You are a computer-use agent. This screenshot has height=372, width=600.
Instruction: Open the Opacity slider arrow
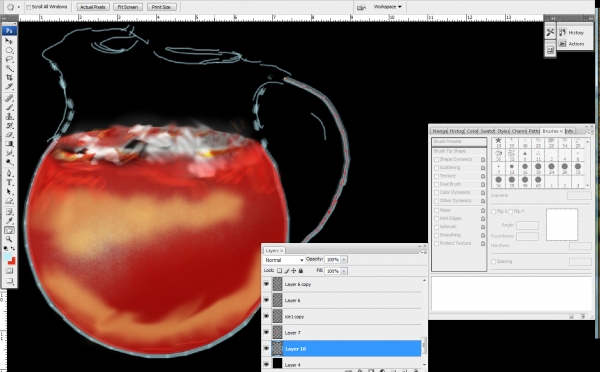[344, 259]
